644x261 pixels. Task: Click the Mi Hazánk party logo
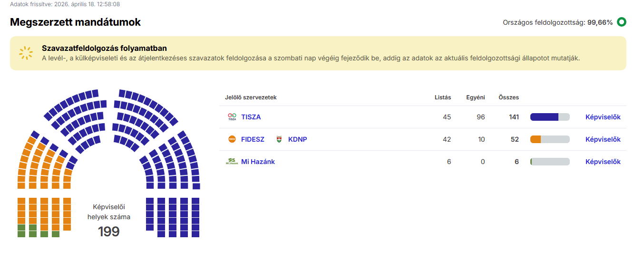pyautogui.click(x=232, y=162)
